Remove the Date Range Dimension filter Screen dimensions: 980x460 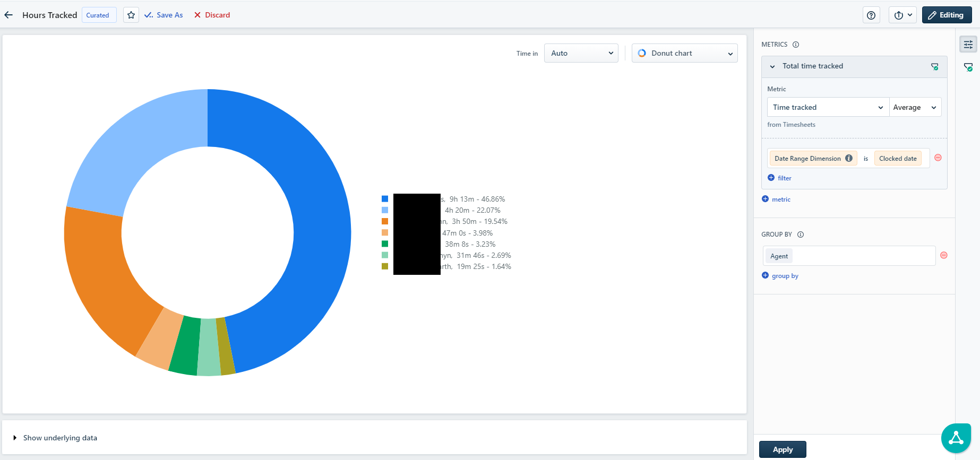tap(938, 158)
